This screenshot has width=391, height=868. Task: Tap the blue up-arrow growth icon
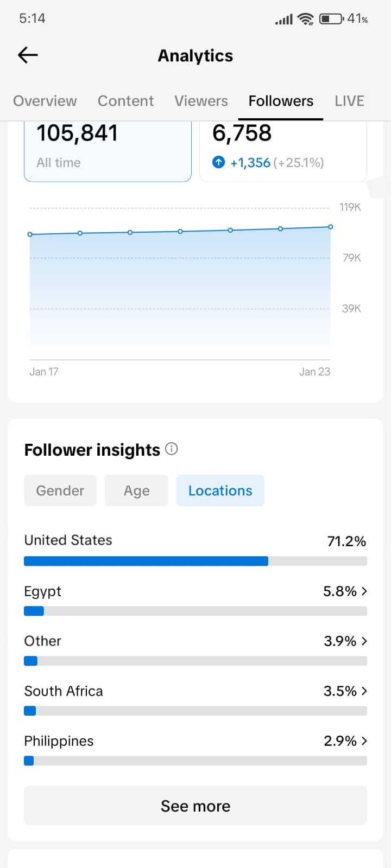click(218, 162)
